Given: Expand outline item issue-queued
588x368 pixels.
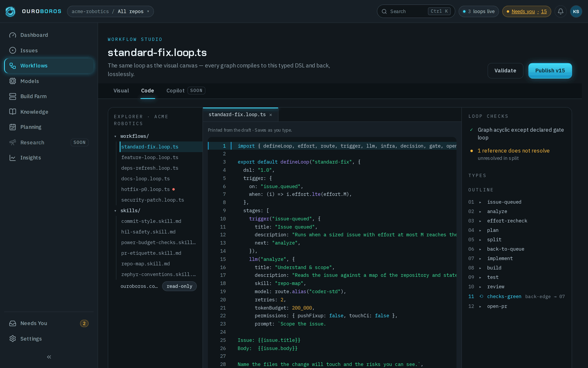Looking at the screenshot, I should pyautogui.click(x=480, y=202).
